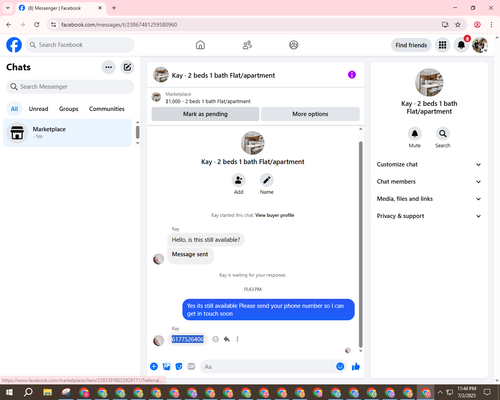This screenshot has height=400, width=500.
Task: Click the chat list scrollbar thumb
Action: click(137, 132)
